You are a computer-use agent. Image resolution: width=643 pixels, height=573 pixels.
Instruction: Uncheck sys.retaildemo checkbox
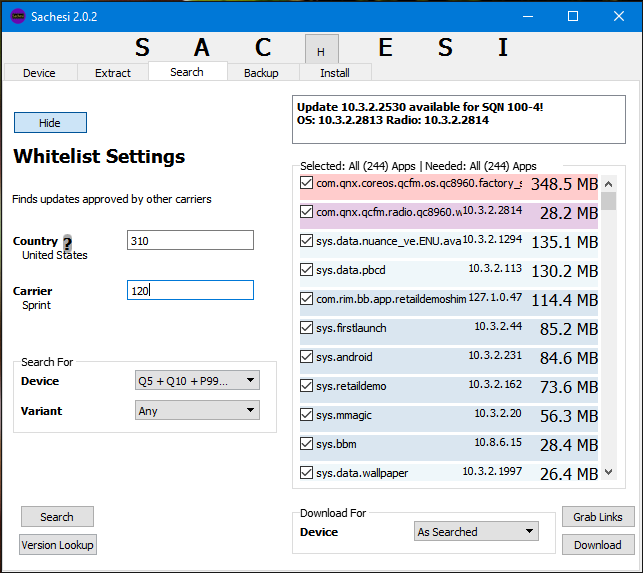(x=306, y=386)
